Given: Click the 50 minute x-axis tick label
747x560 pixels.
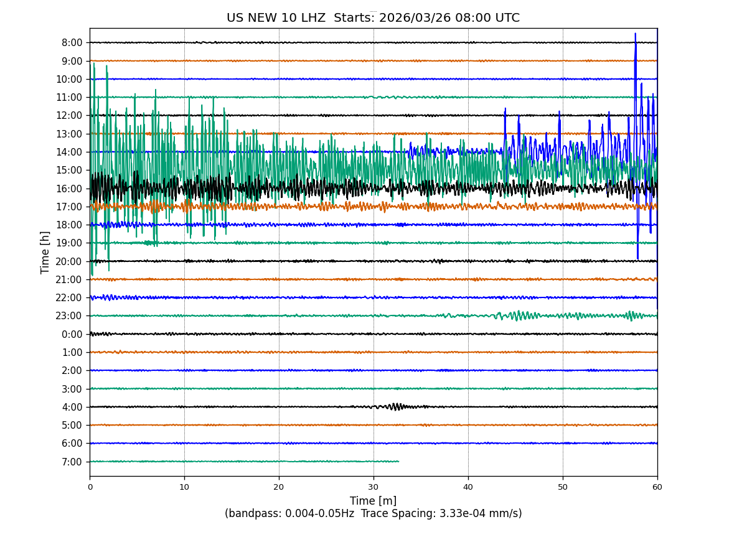Looking at the screenshot, I should 563,487.
